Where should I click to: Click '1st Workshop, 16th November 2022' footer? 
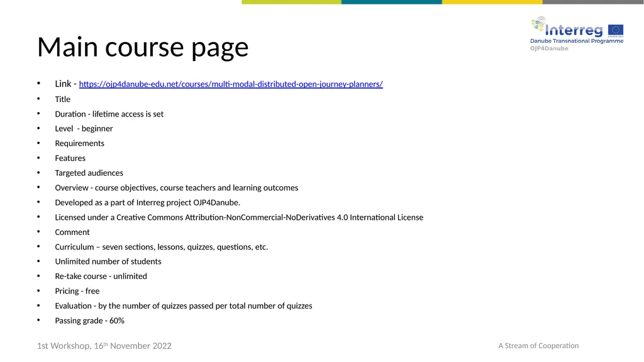pos(104,346)
